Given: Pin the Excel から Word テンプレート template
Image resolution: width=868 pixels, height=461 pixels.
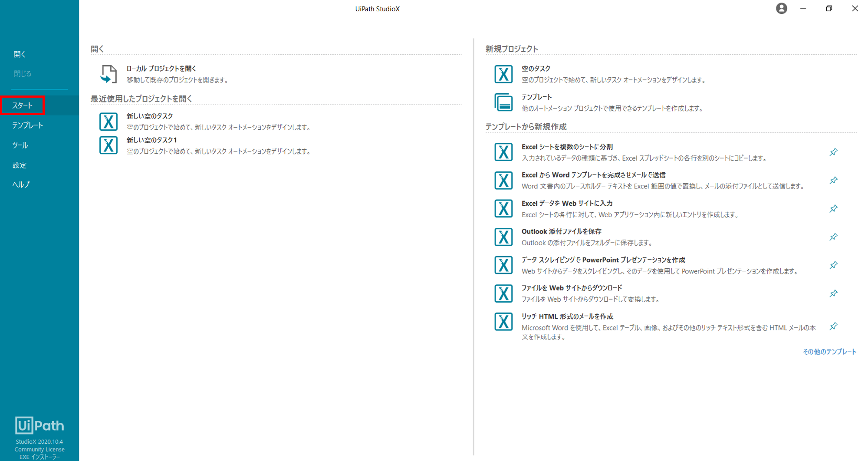Looking at the screenshot, I should click(x=833, y=180).
